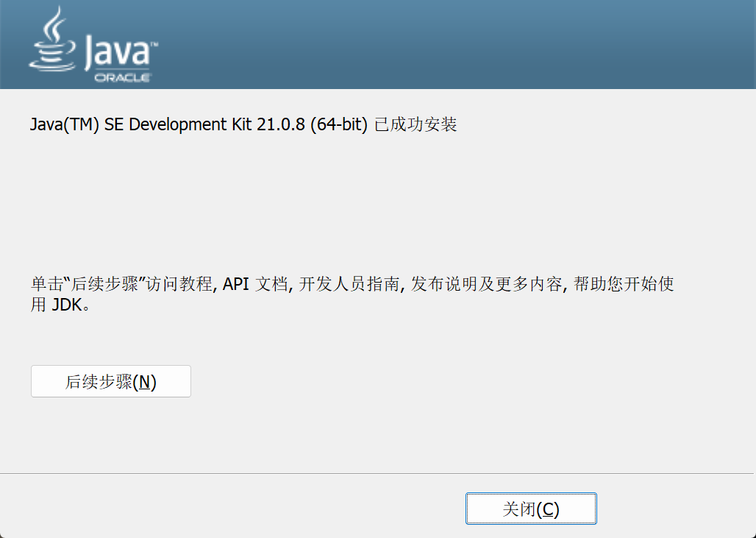Click the paragraph starting 单击“后续步骤”访问教程
This screenshot has height=538, width=756.
(352, 294)
